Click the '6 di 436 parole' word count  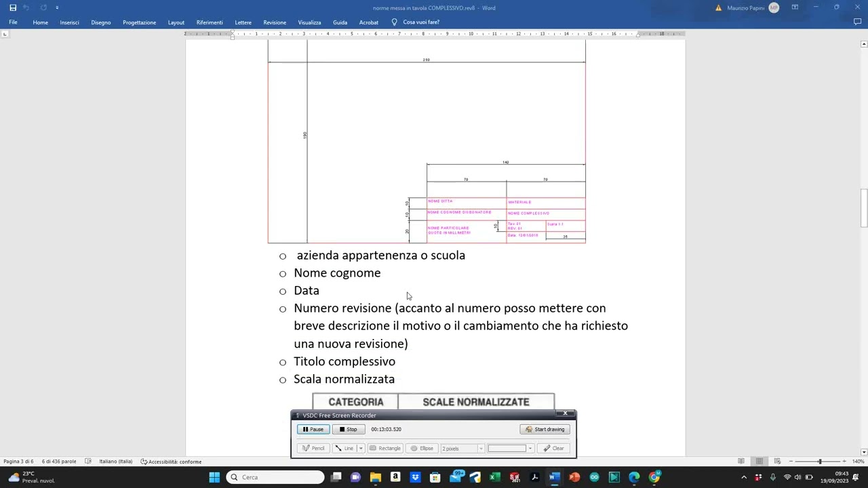click(59, 462)
